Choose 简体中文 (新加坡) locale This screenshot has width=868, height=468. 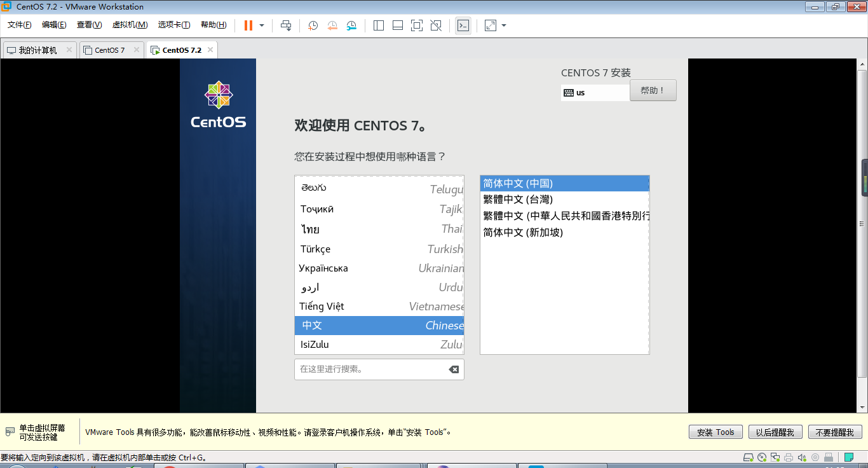pos(564,233)
